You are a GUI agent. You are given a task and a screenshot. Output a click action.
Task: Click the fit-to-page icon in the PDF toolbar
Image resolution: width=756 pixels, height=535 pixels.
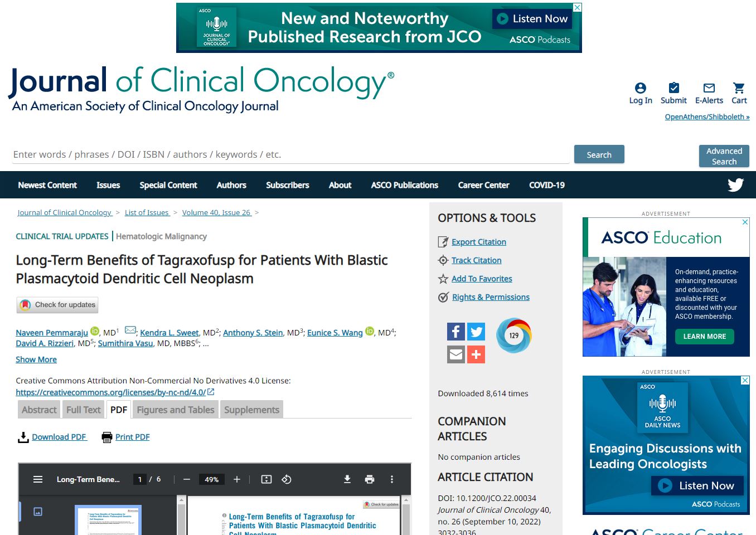[266, 479]
